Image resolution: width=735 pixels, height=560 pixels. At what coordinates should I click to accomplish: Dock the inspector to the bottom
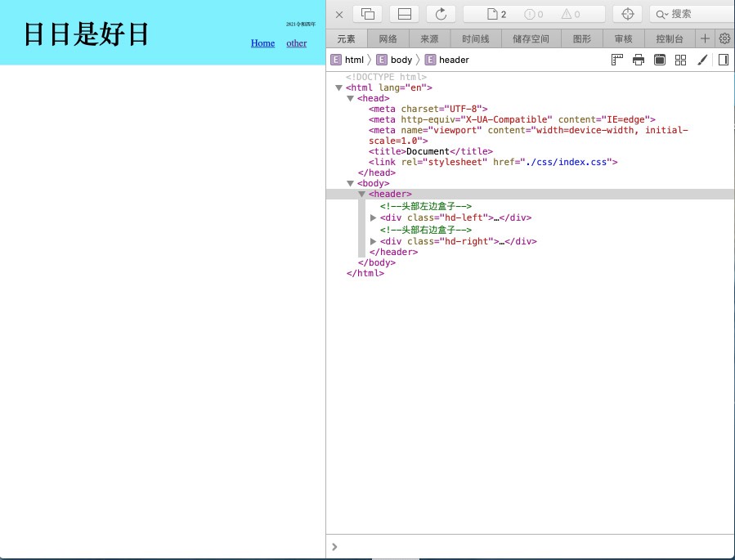tap(404, 14)
